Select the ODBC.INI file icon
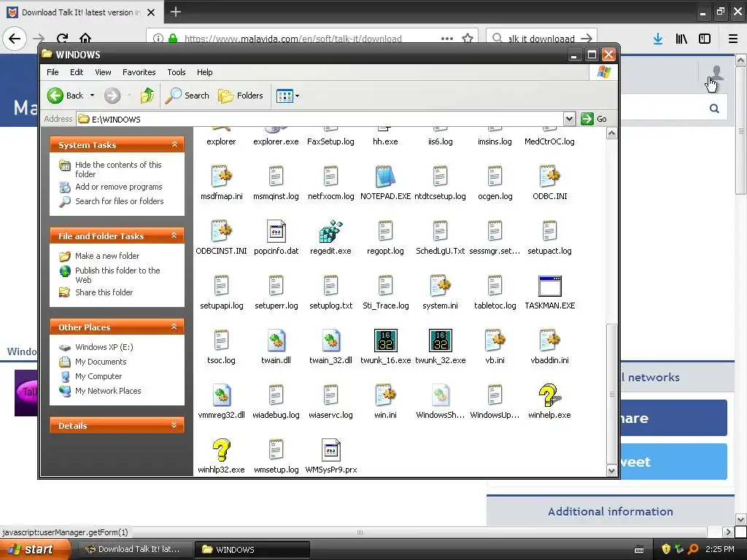The height and width of the screenshot is (560, 747). [549, 176]
